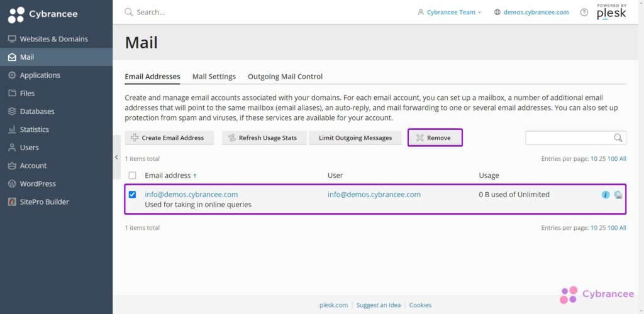
Task: Click Create Email Address button
Action: pyautogui.click(x=169, y=138)
